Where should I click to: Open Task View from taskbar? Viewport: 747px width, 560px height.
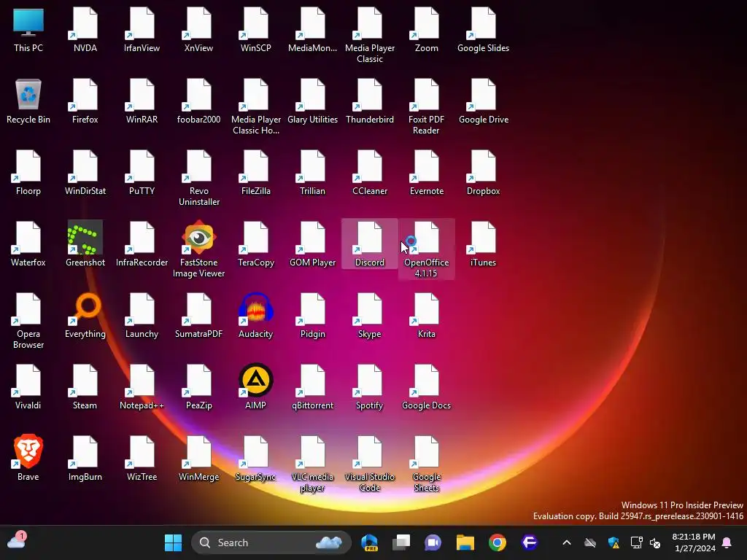[x=401, y=542]
